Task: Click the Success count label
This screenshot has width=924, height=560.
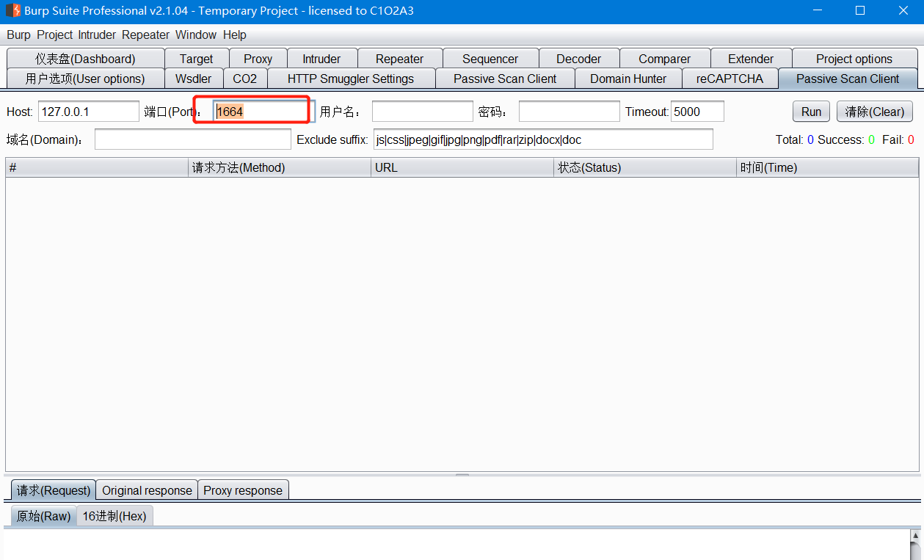Action: [846, 139]
